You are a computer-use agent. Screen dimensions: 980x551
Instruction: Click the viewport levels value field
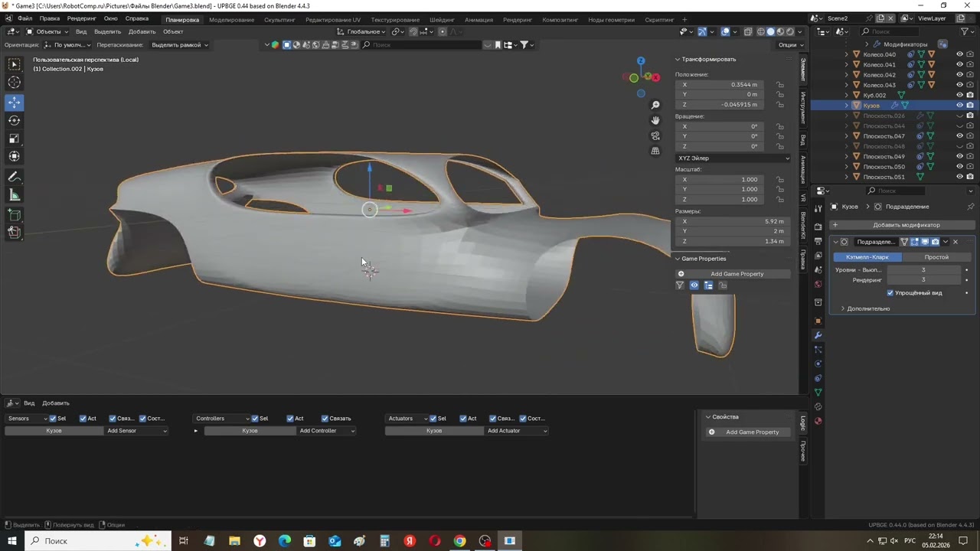coord(923,270)
